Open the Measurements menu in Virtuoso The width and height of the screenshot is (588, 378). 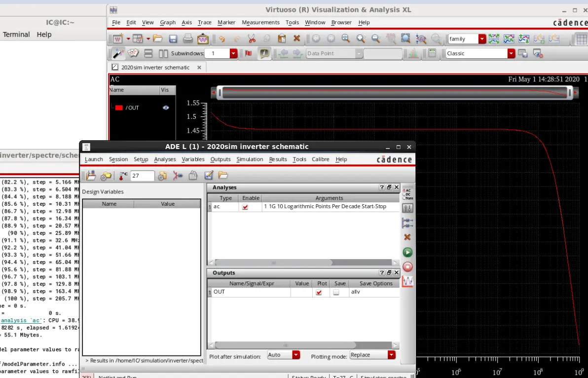[x=260, y=23]
